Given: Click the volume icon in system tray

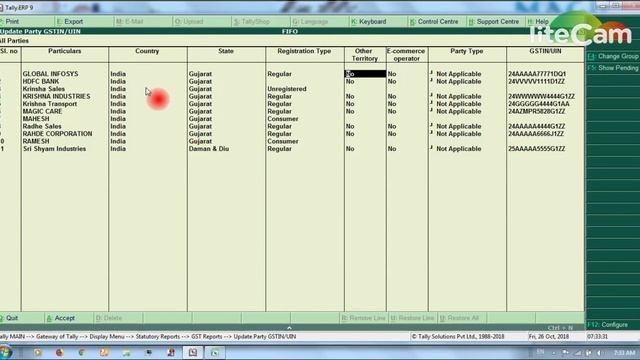Looking at the screenshot, I should [x=599, y=353].
